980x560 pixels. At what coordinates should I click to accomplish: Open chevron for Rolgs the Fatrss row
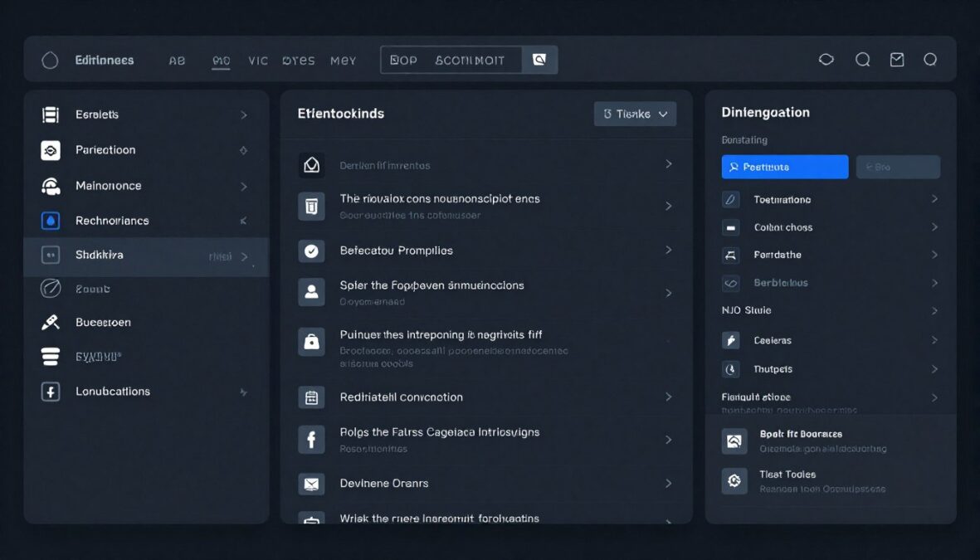(668, 440)
